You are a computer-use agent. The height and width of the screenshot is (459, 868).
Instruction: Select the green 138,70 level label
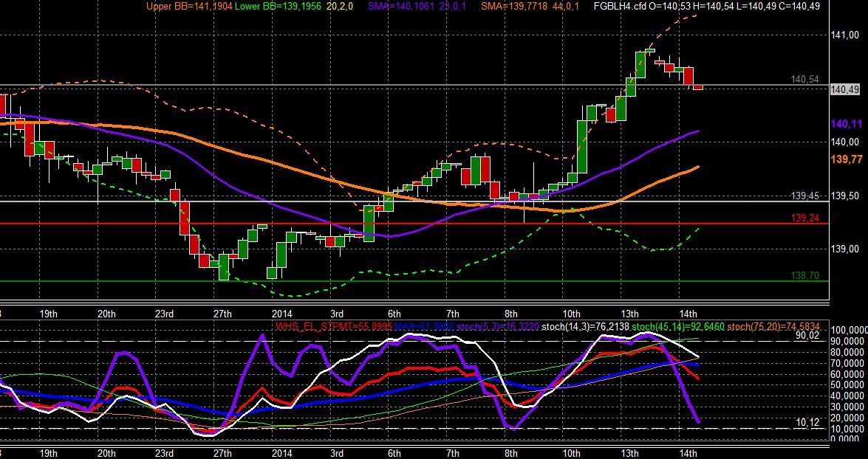tap(805, 275)
